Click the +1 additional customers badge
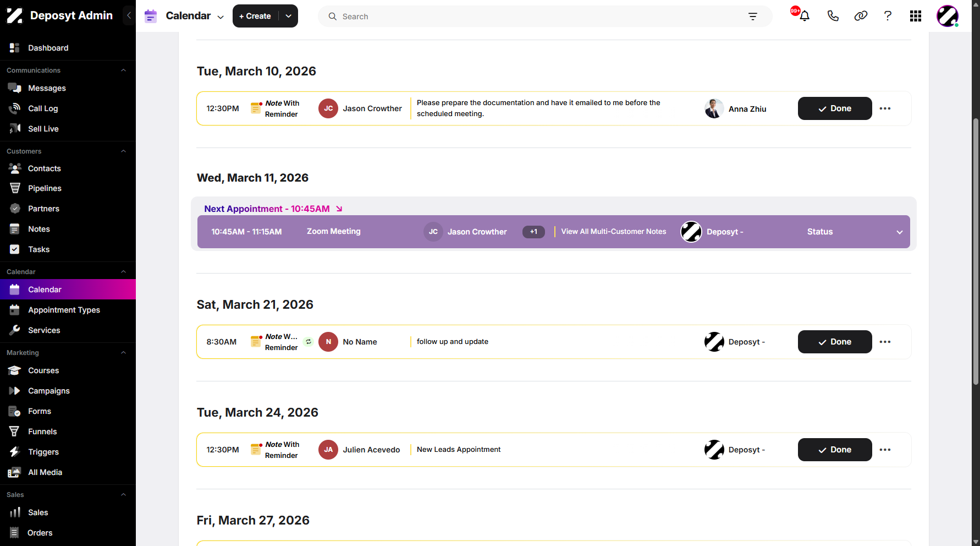This screenshot has height=546, width=980. (533, 232)
